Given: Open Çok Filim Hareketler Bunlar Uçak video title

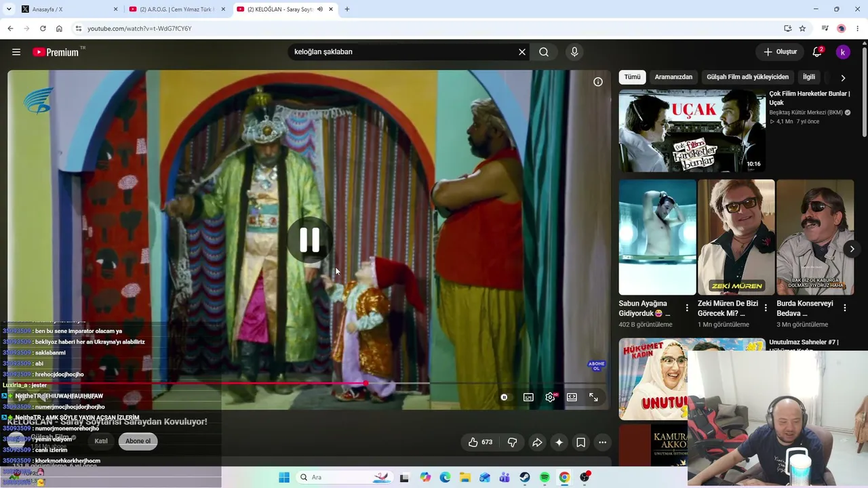Looking at the screenshot, I should coord(809,98).
